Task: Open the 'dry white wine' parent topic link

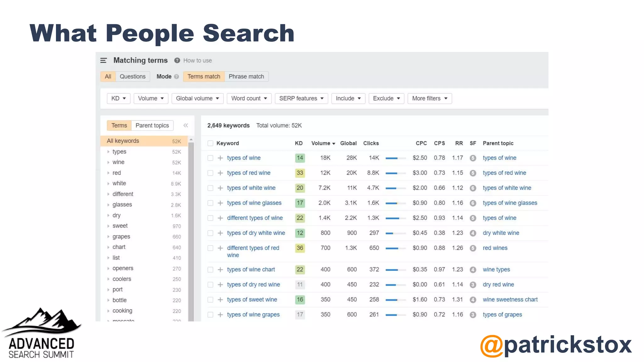Action: 501,233
